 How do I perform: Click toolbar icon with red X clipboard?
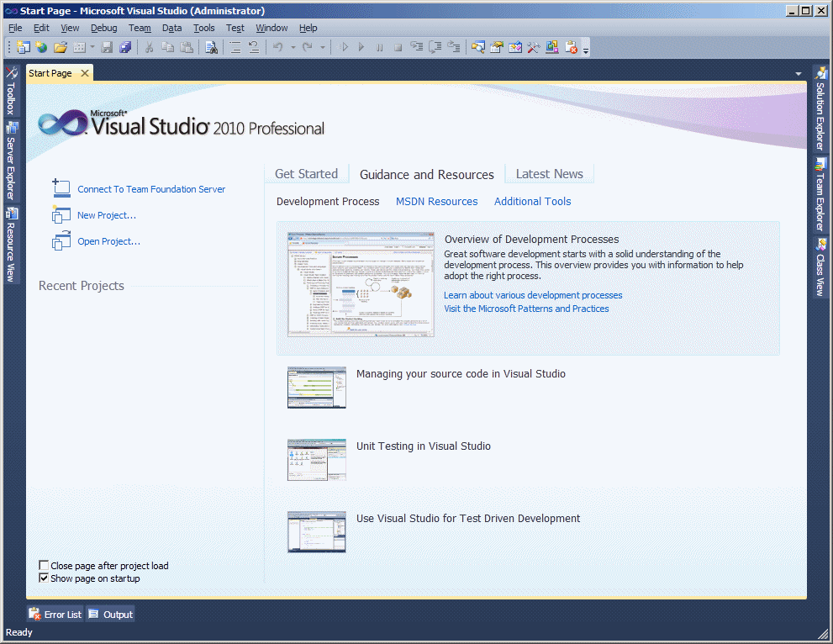571,47
